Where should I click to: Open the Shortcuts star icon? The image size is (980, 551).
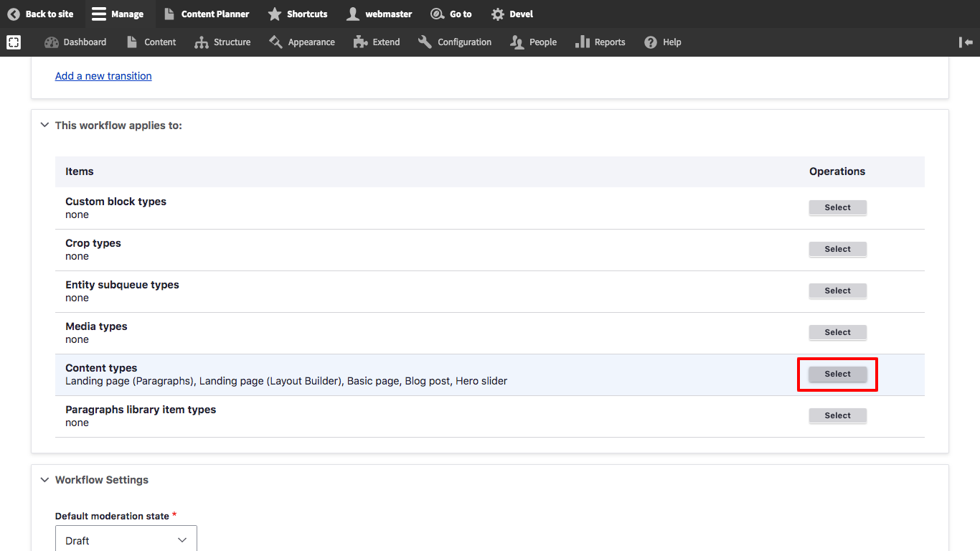point(274,14)
